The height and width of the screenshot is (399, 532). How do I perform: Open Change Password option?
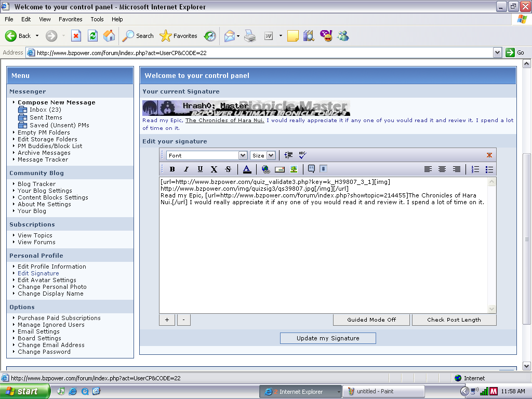pyautogui.click(x=44, y=352)
